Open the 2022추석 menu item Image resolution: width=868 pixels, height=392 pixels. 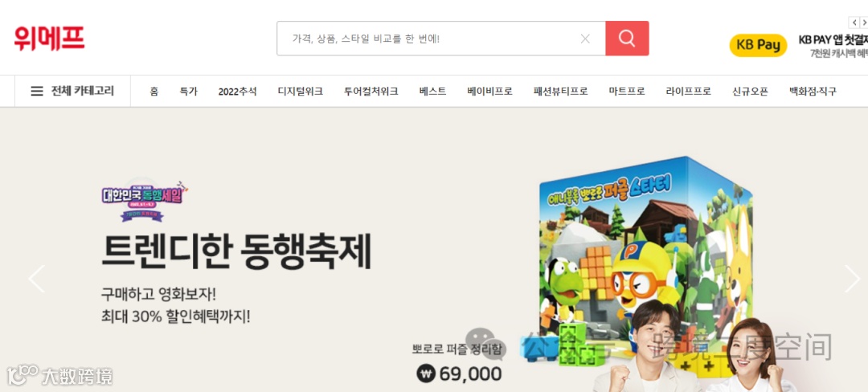237,92
